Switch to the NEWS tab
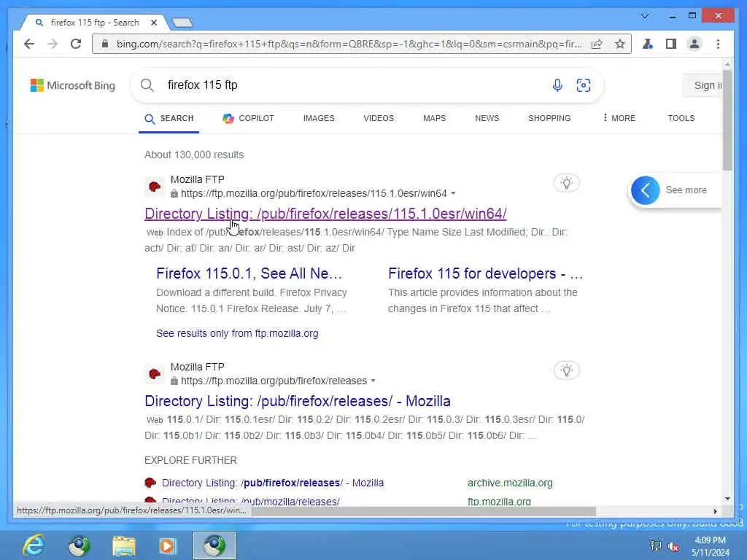This screenshot has width=747, height=560. click(x=487, y=119)
